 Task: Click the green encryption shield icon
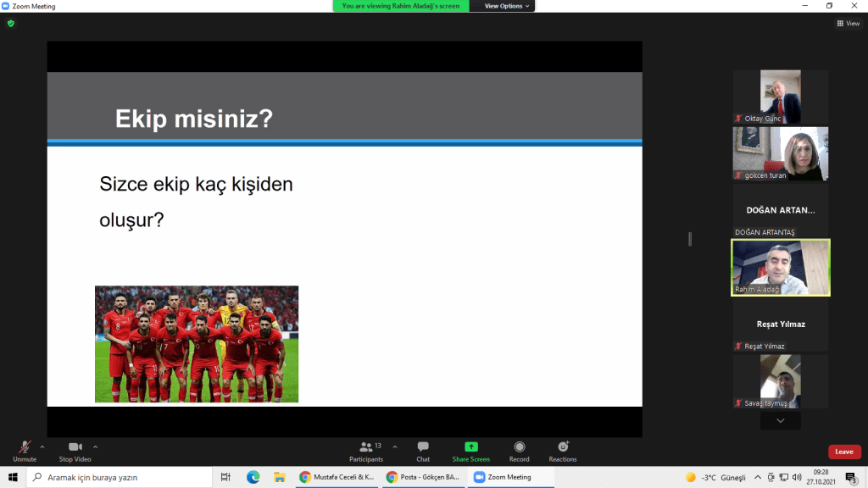pos(11,24)
